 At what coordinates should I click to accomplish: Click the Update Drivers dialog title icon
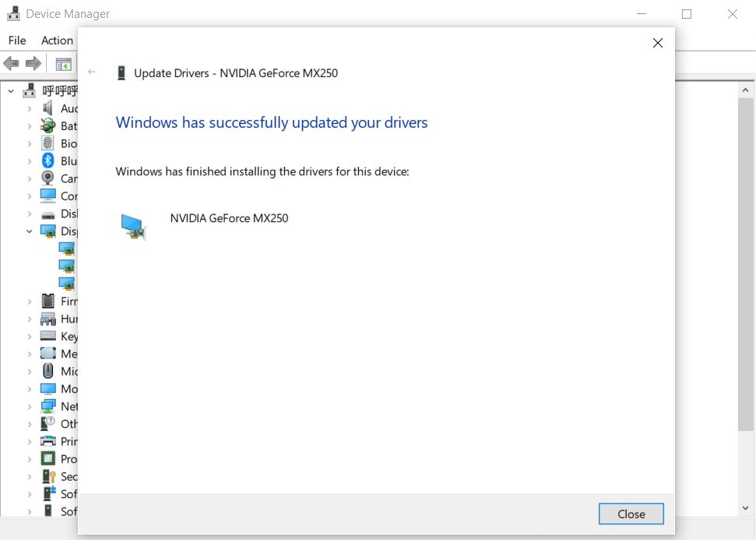[121, 73]
